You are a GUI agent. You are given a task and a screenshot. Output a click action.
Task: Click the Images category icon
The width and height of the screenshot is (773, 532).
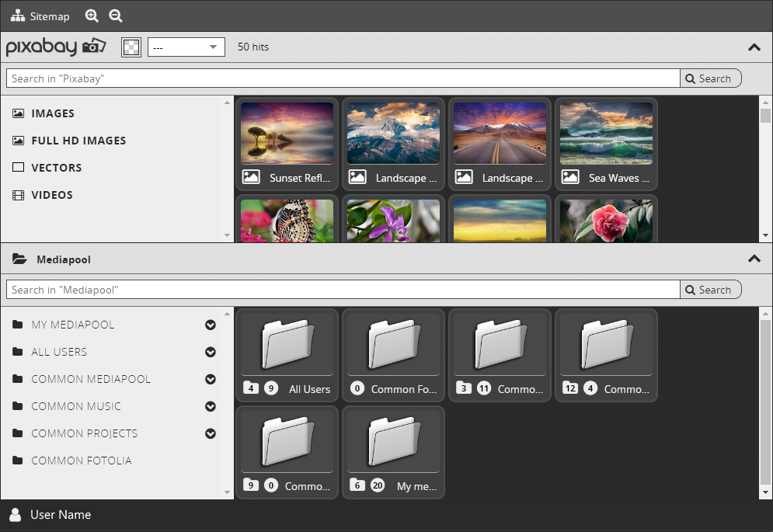pos(18,113)
